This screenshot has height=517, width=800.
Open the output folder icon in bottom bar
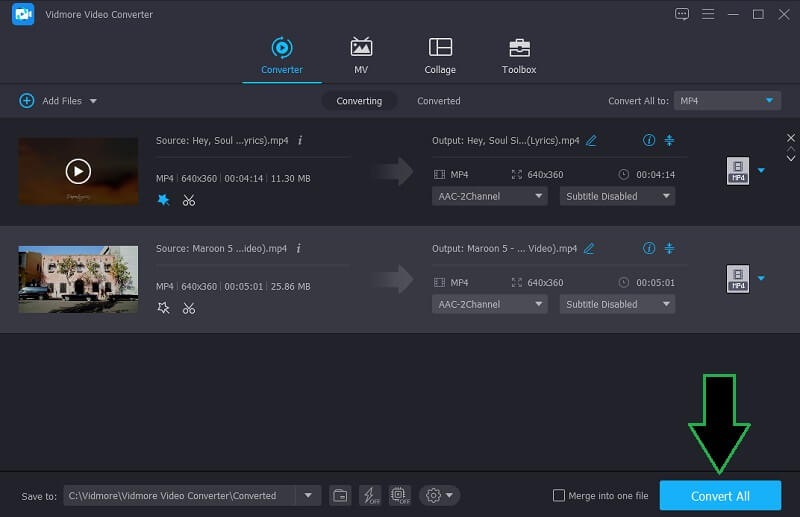[340, 495]
